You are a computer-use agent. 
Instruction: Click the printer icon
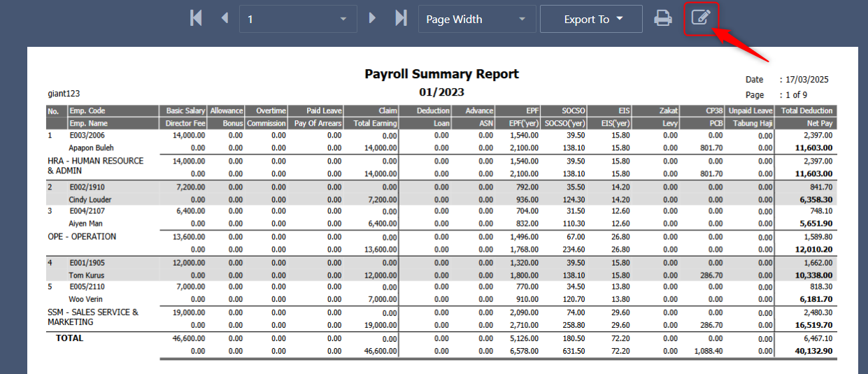[x=662, y=19]
